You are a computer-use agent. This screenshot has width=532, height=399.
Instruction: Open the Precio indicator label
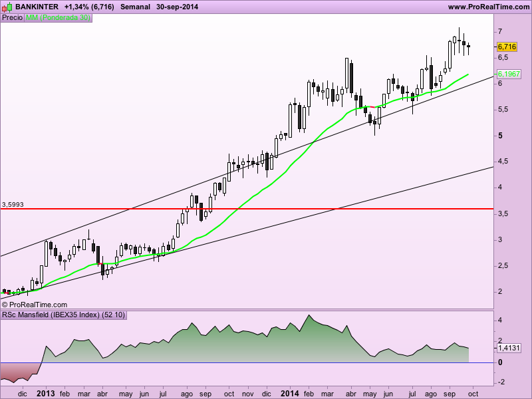click(13, 18)
